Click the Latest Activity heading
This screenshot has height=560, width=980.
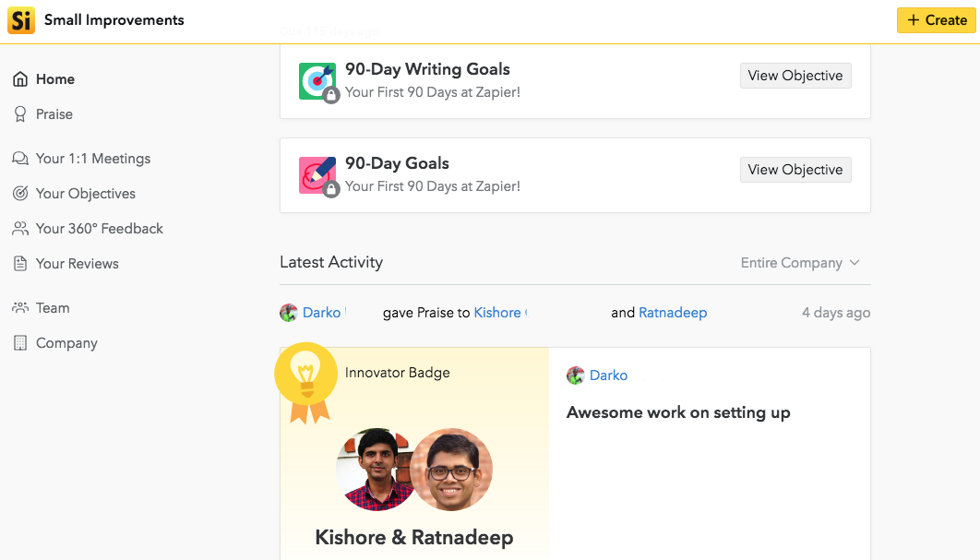click(x=331, y=262)
